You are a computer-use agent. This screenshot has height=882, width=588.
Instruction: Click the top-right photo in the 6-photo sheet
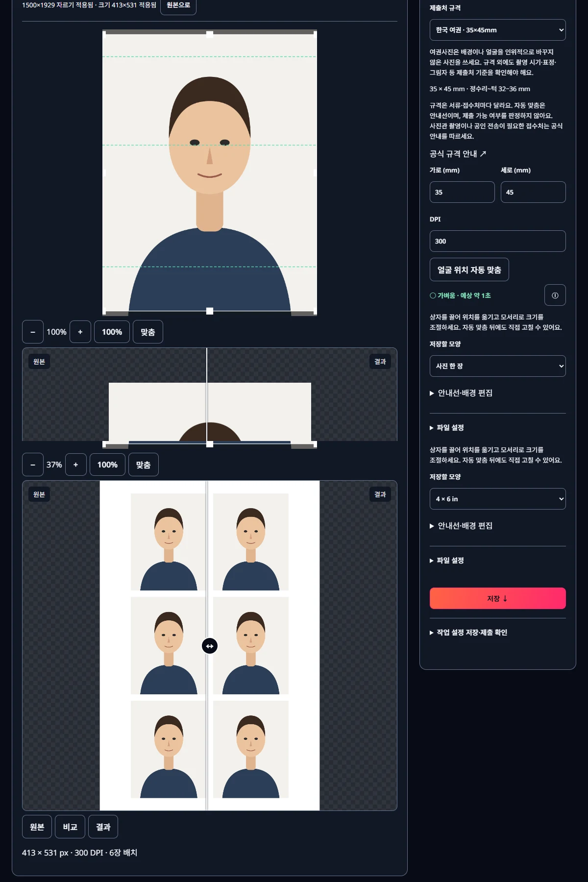pos(251,542)
